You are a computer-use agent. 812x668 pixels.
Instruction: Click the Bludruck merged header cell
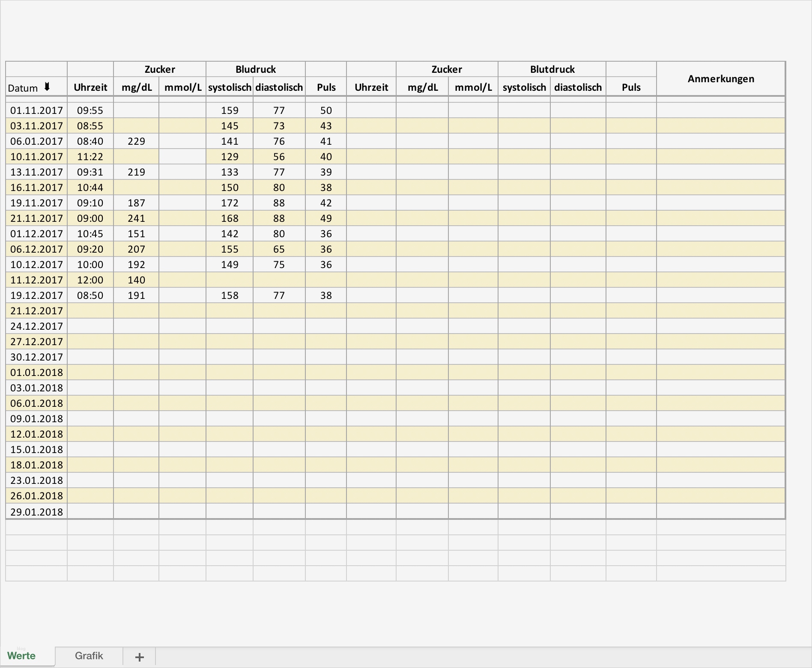[x=256, y=69]
